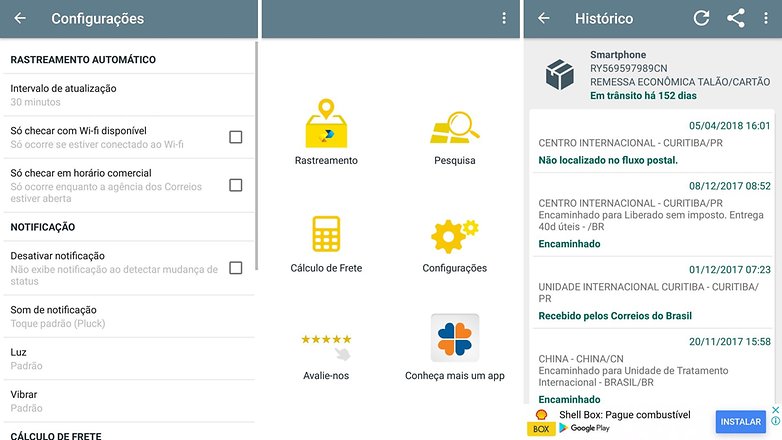Refresh the tracking history
782x440 pixels.
(701, 18)
